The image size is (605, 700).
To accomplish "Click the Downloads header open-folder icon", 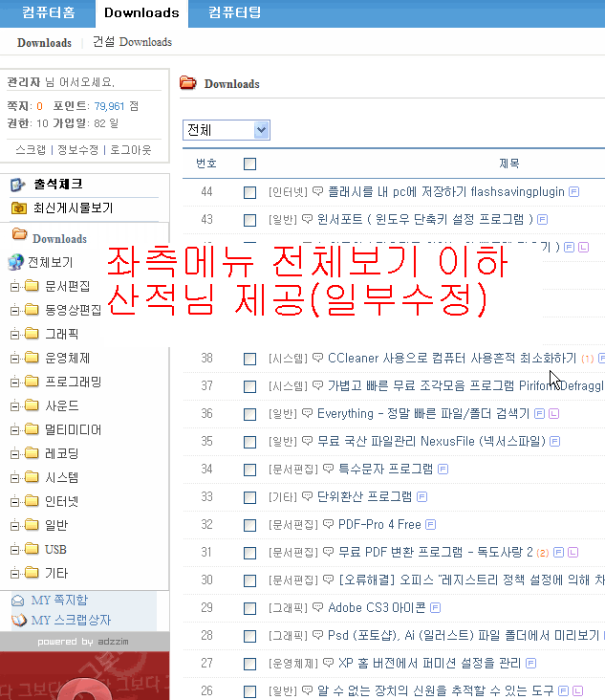I will coord(188,82).
